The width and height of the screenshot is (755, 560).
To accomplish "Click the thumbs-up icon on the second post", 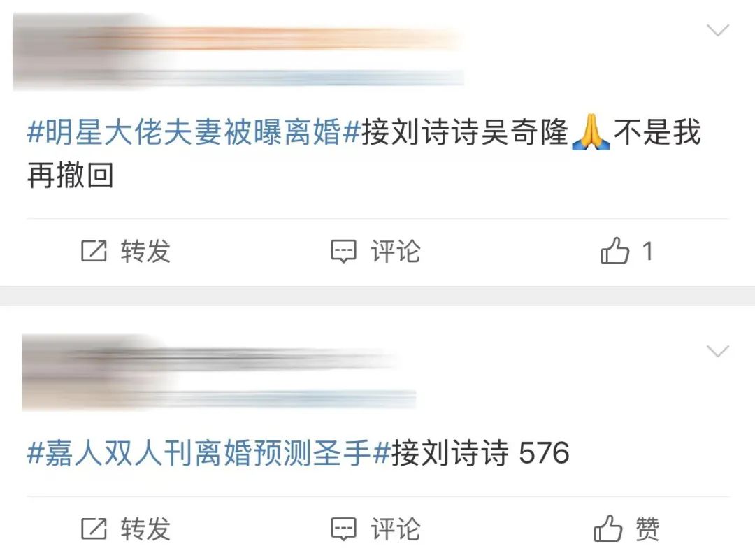I will coord(608,529).
